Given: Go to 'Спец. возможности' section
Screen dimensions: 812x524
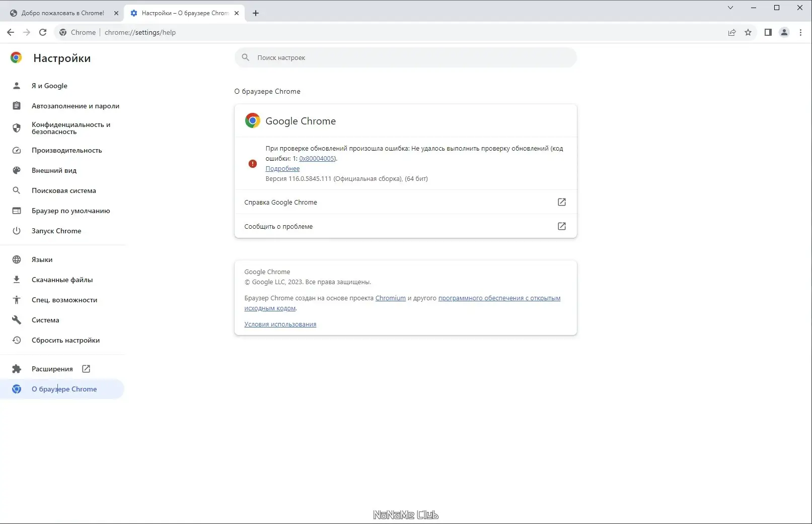Looking at the screenshot, I should (62, 300).
